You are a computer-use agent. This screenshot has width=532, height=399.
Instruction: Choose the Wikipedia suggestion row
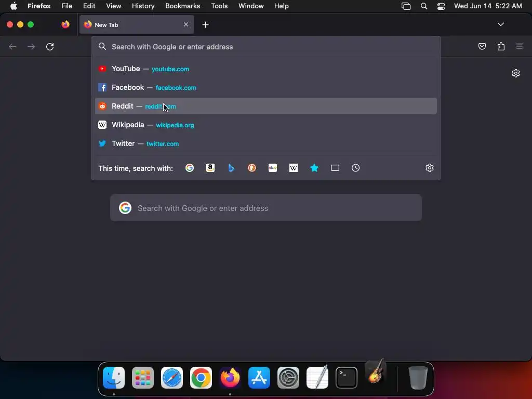266,125
